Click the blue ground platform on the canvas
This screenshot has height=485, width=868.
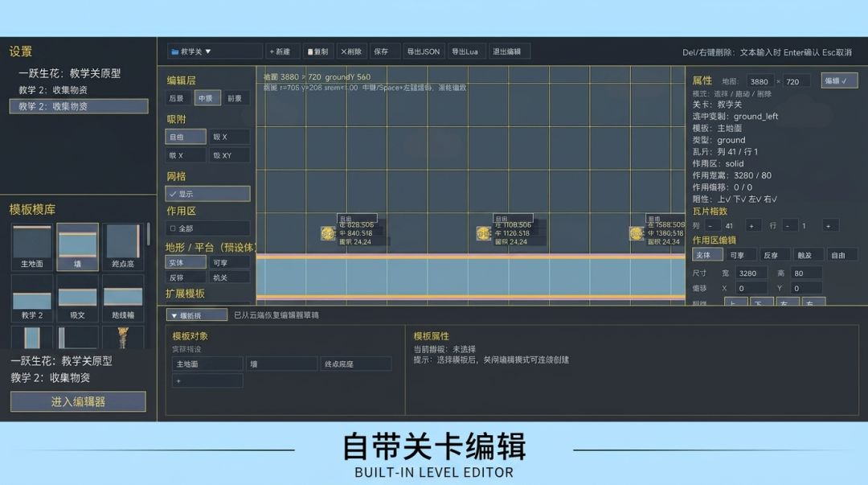tap(470, 277)
